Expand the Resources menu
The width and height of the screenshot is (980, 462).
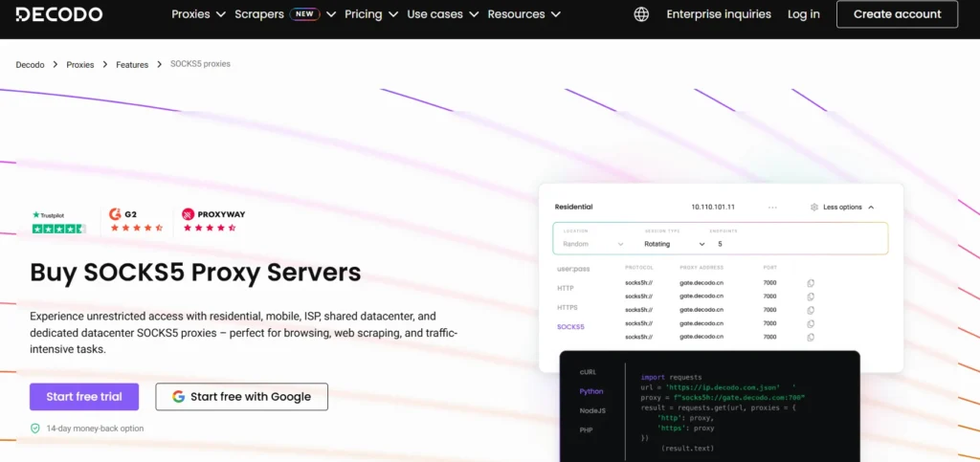[523, 14]
